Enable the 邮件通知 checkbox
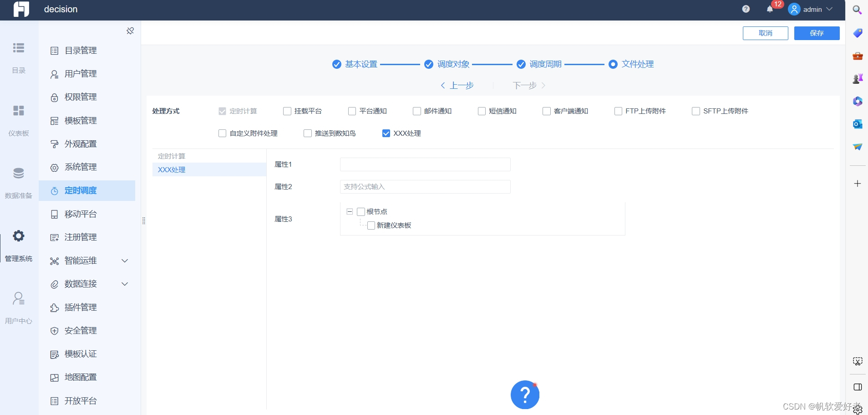The image size is (868, 415). [417, 111]
